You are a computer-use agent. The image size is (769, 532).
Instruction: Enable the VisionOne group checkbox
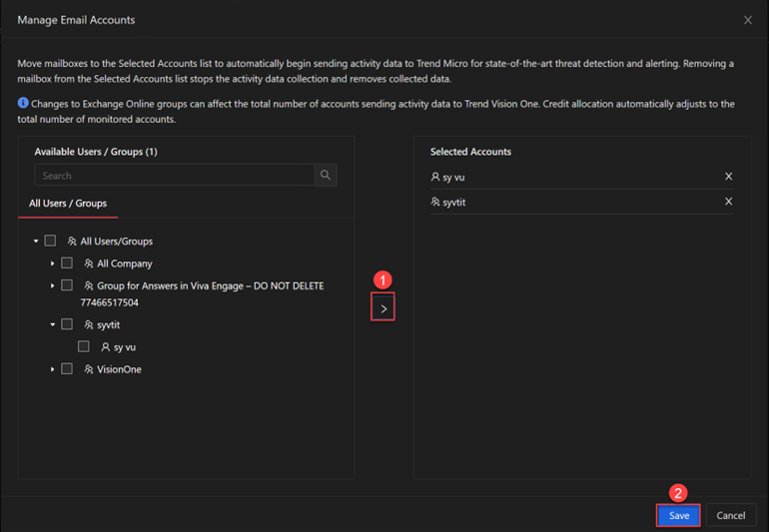67,368
